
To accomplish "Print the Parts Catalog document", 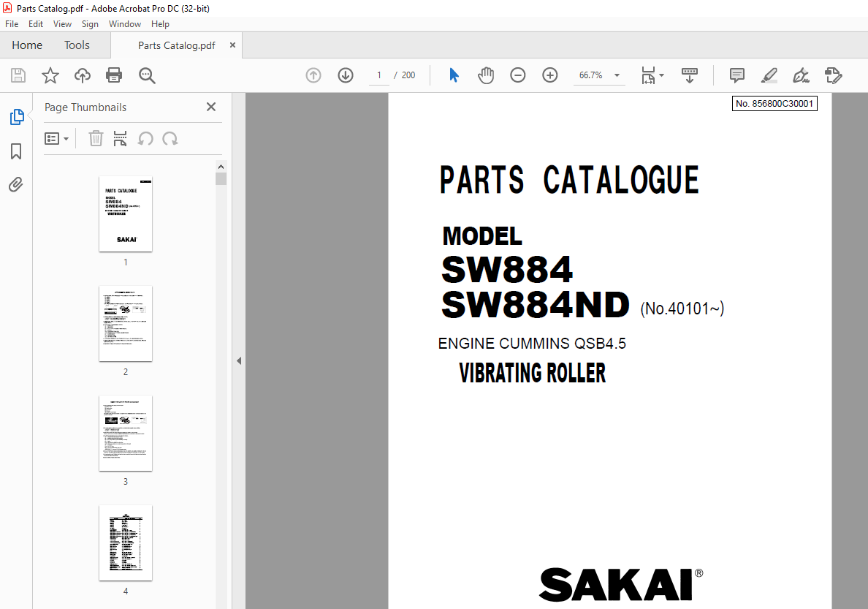I will pyautogui.click(x=114, y=75).
